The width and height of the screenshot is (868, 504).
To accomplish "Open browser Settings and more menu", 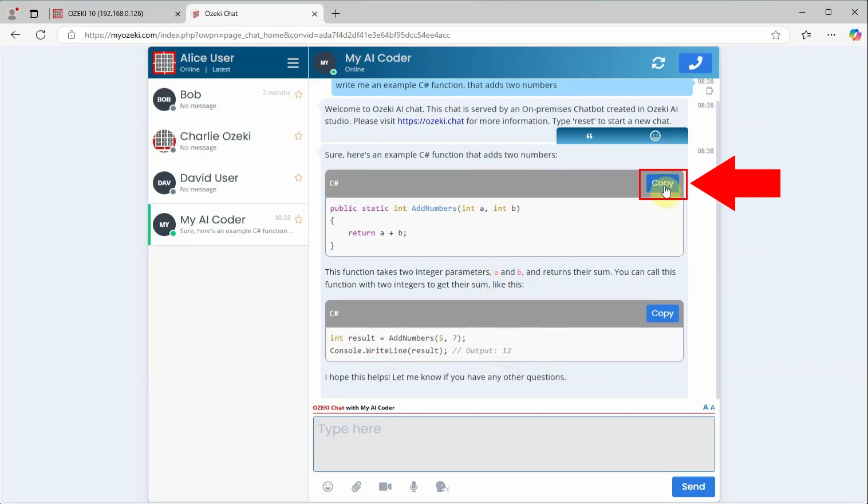I will [831, 35].
